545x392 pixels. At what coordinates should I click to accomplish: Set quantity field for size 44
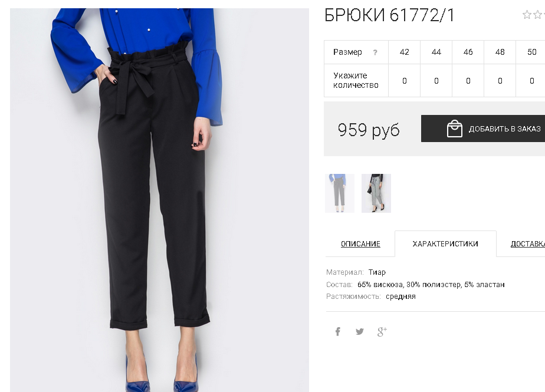[x=436, y=81]
